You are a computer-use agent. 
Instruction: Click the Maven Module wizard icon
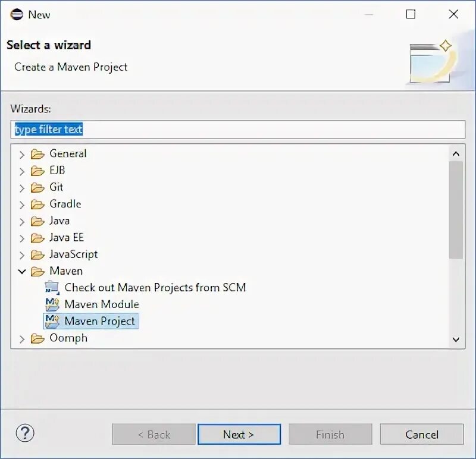52,304
